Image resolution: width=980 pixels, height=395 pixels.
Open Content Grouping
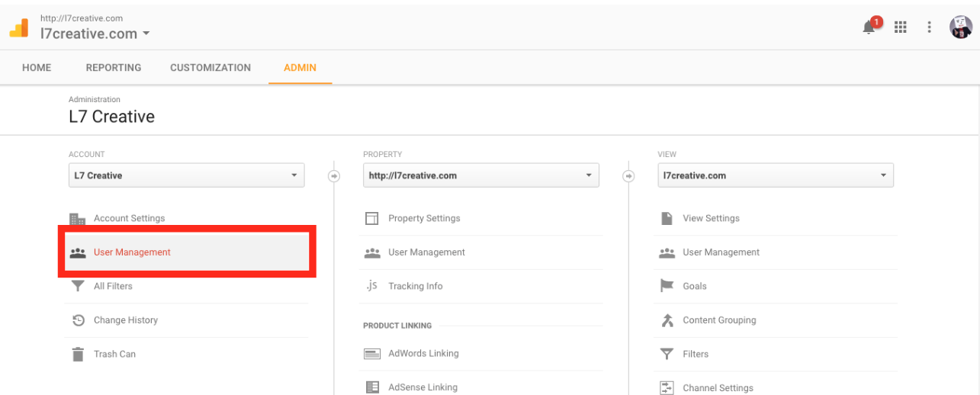[719, 320]
